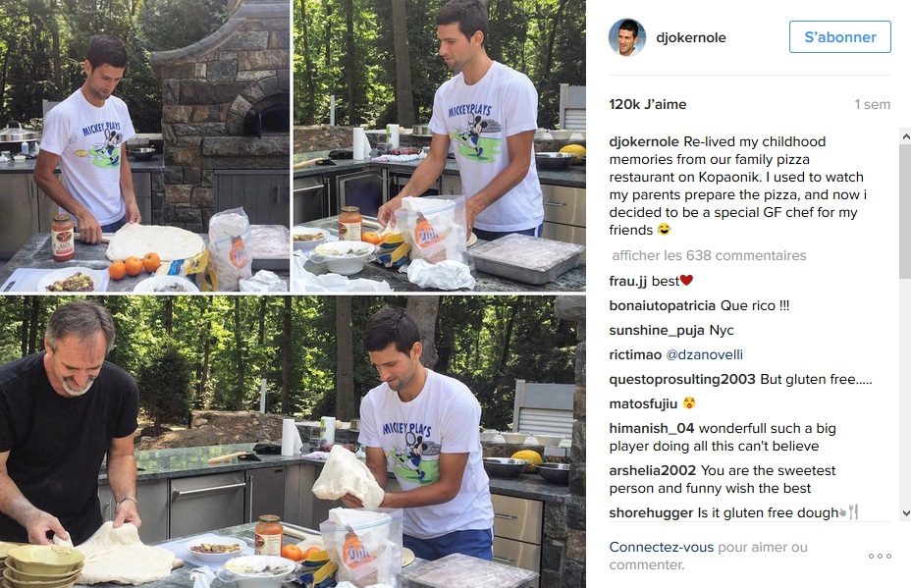Open commenter himanish_04 profile

click(651, 429)
